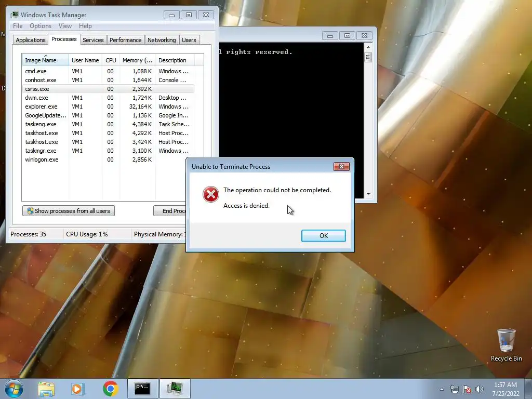The image size is (532, 399).
Task: Select the csrss.exe process row
Action: pyautogui.click(x=108, y=89)
